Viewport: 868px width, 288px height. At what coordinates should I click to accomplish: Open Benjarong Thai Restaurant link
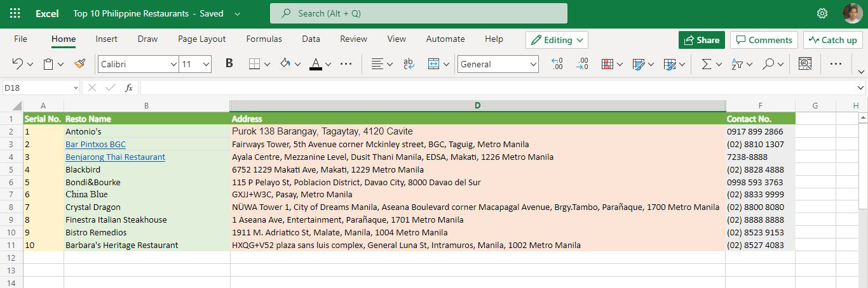pyautogui.click(x=115, y=157)
